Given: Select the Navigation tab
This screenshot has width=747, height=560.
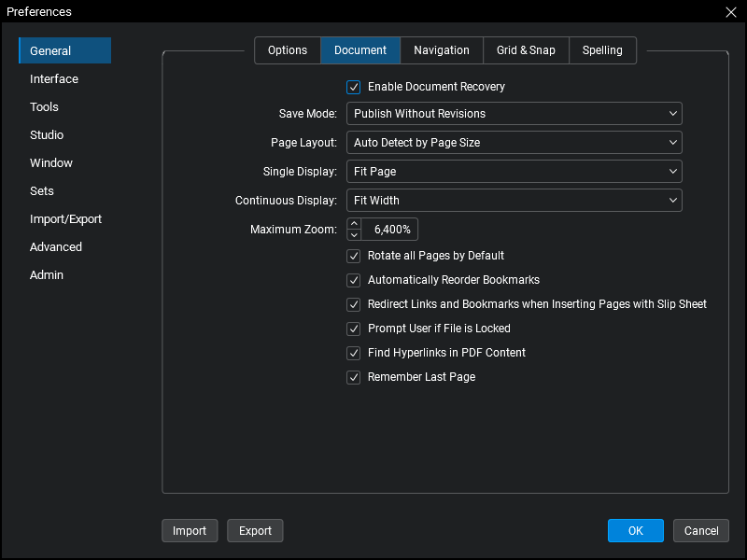Looking at the screenshot, I should 442,50.
